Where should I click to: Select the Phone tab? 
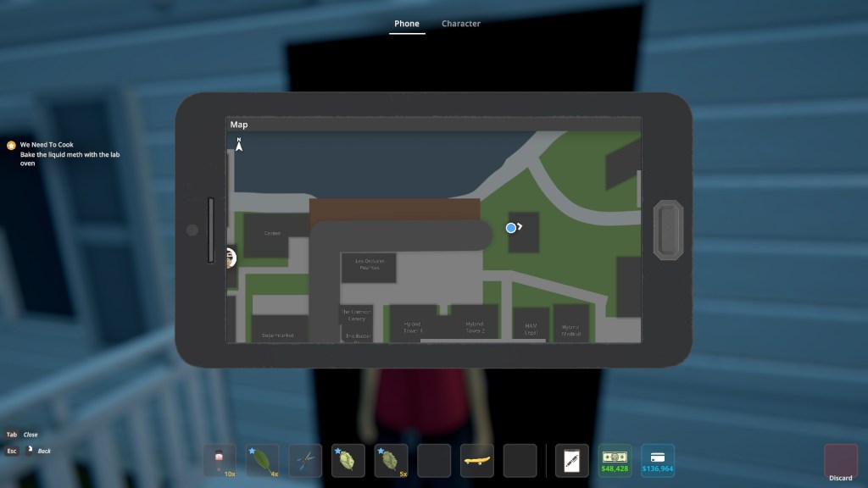click(x=406, y=24)
